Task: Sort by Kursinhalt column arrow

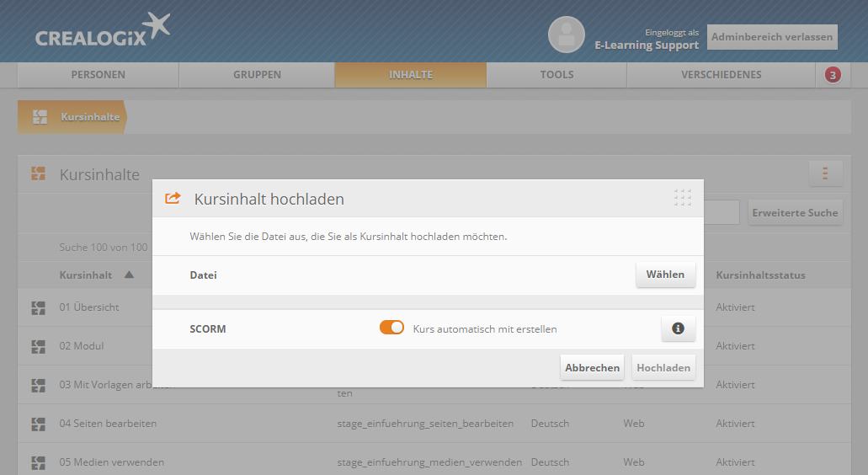Action: point(129,275)
